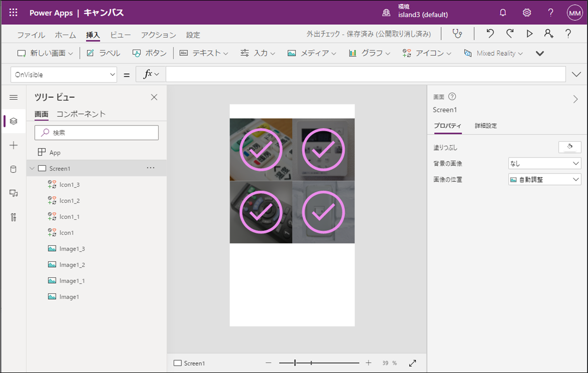The width and height of the screenshot is (588, 373).
Task: Insert a ボタン control
Action: coord(150,53)
